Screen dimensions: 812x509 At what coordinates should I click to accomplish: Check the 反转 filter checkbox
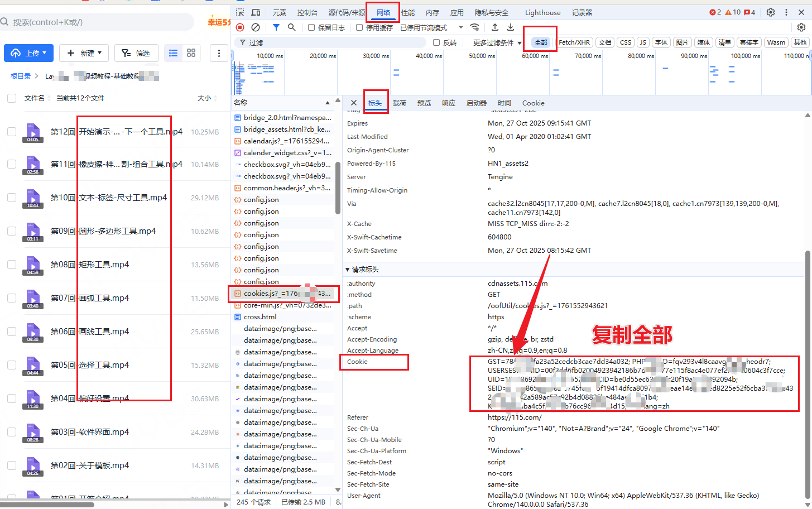[x=436, y=42]
